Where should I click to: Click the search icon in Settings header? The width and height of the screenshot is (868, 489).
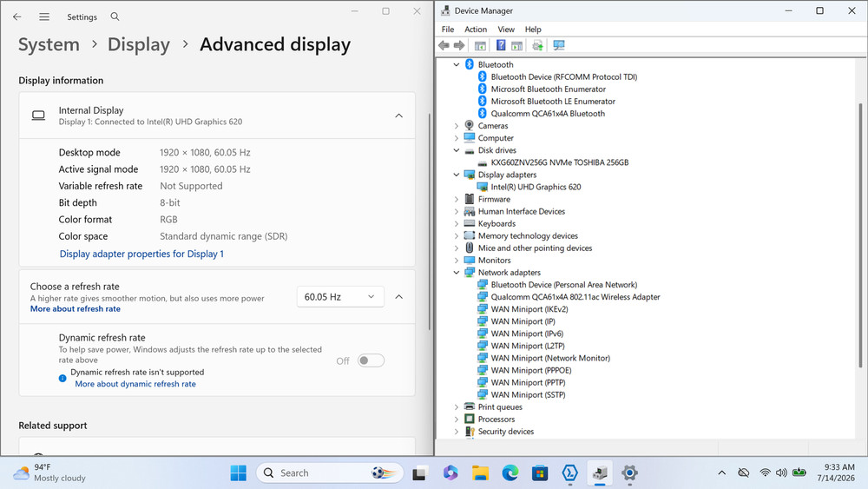(x=115, y=17)
